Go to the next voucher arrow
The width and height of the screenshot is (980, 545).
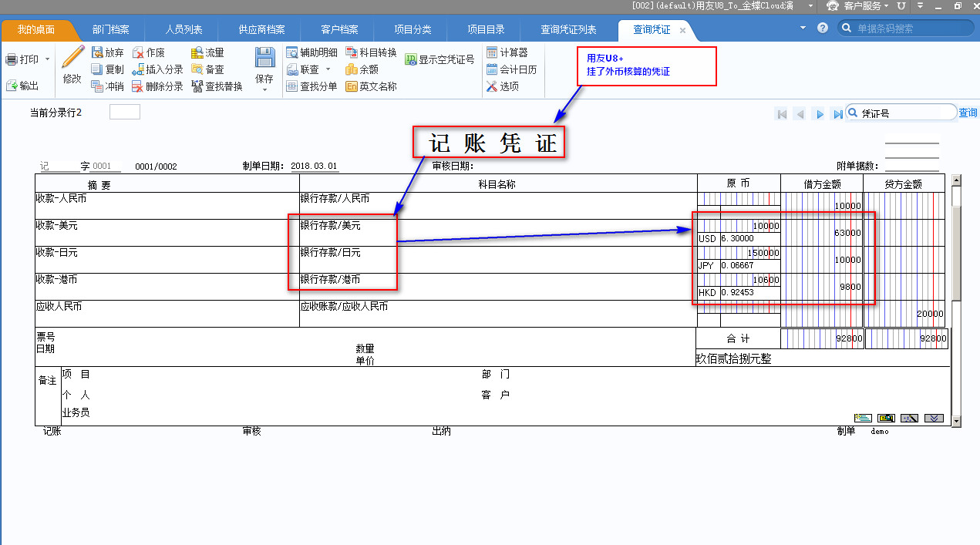[820, 114]
